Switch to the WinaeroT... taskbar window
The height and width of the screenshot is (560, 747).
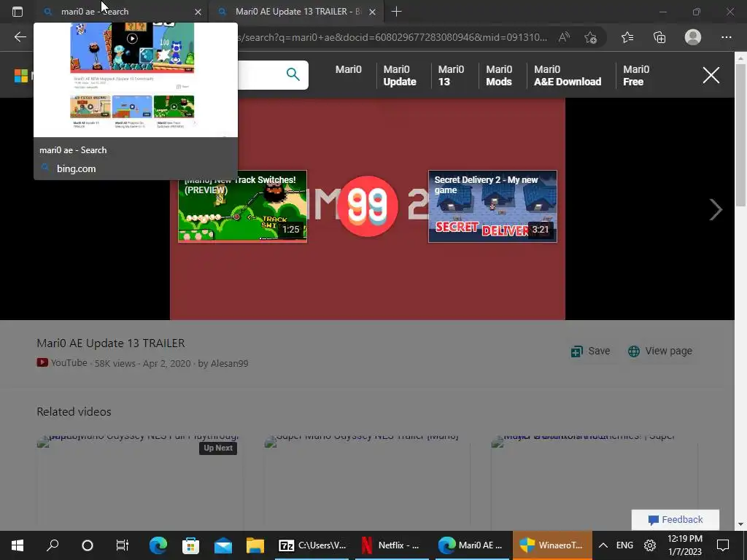tap(551, 545)
